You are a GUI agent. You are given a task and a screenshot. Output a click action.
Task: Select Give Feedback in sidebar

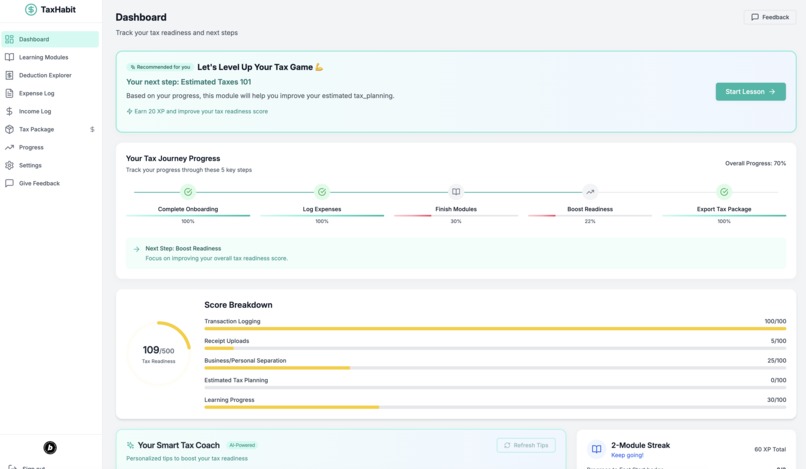pos(50,183)
